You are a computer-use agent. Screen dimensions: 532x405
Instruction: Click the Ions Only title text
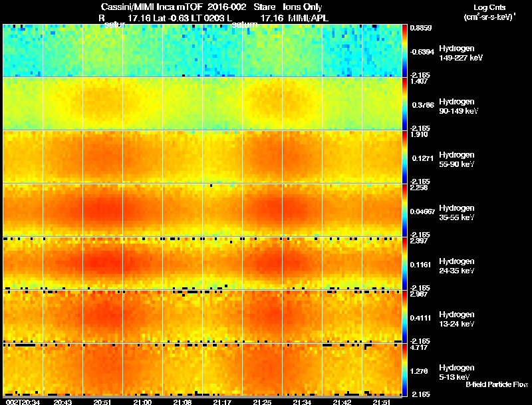[303, 7]
